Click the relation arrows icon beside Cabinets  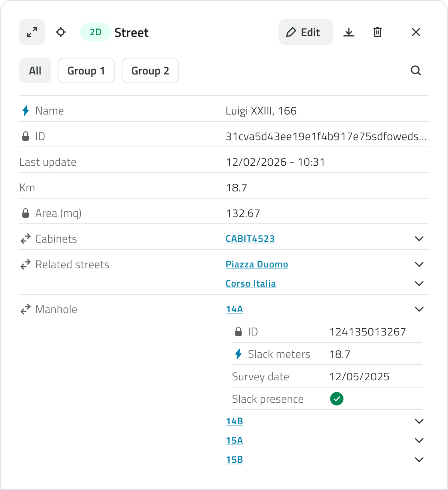click(26, 239)
